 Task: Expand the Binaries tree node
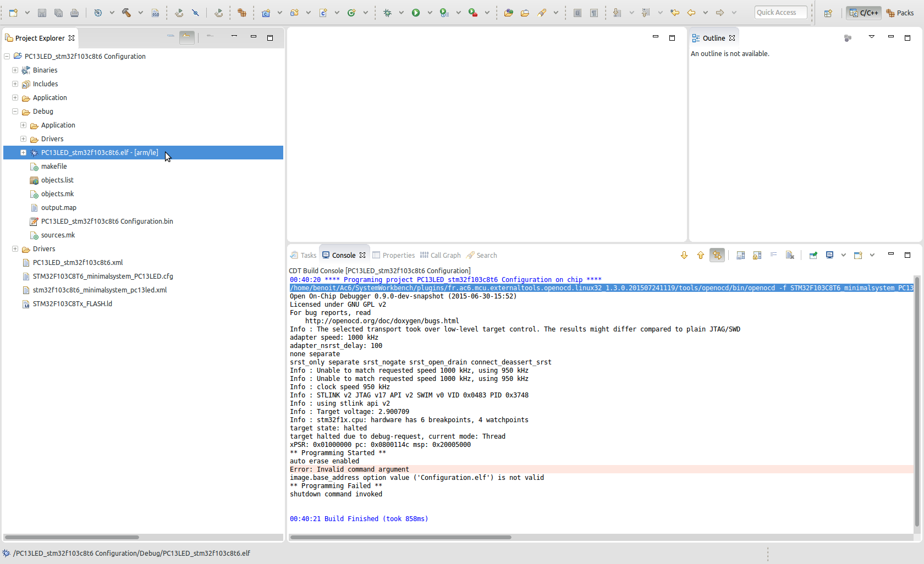tap(15, 70)
